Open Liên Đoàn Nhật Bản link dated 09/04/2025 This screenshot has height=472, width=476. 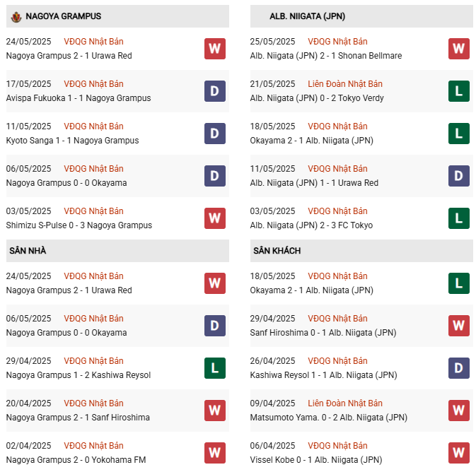point(345,403)
